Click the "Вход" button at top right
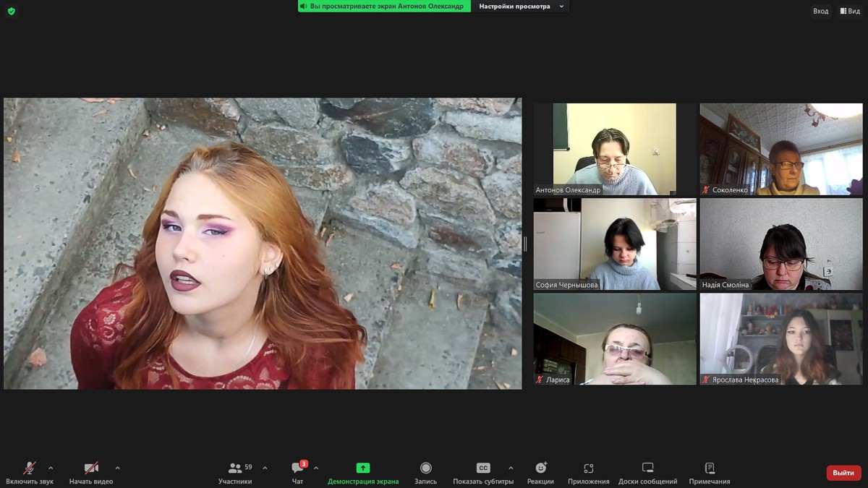Viewport: 868px width, 488px height. click(820, 11)
